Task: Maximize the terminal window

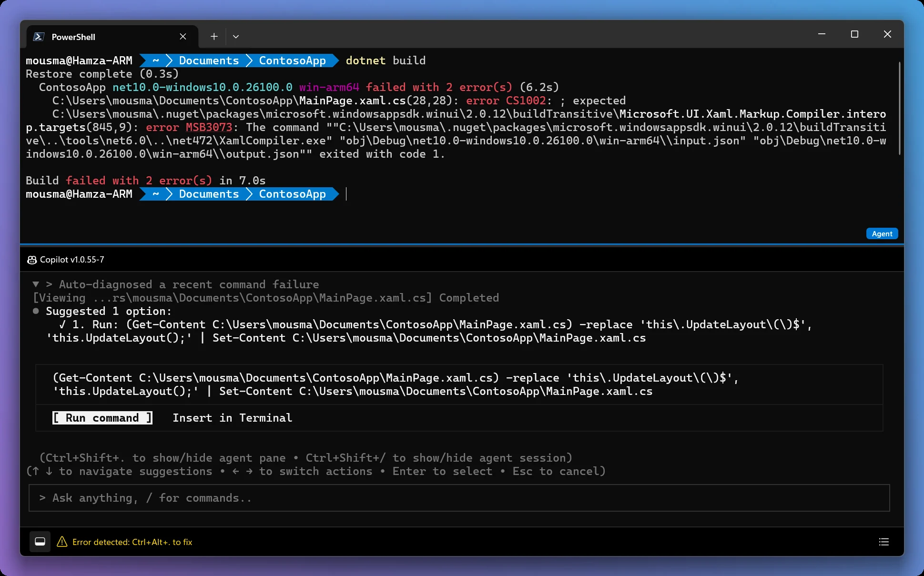Action: point(854,34)
